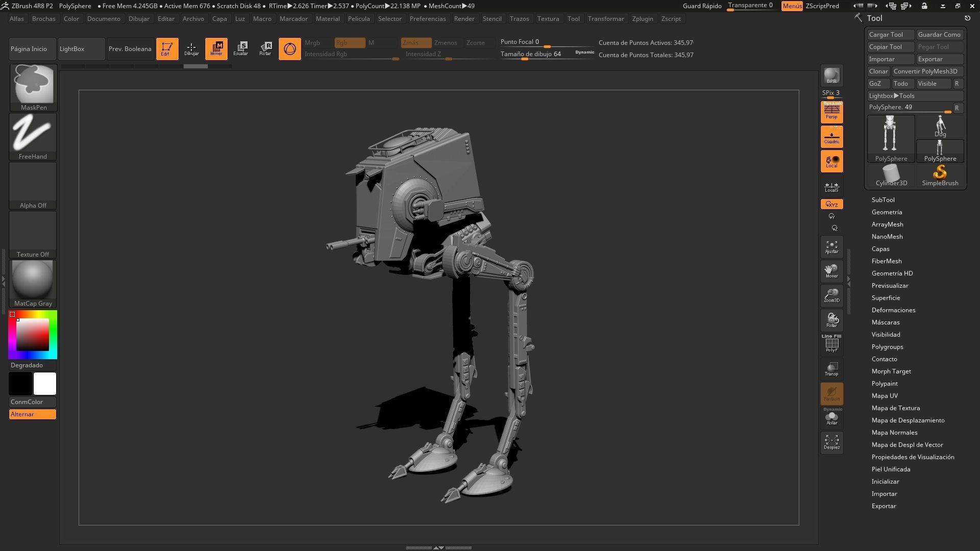
Task: Expand the Máscaras section
Action: click(886, 322)
